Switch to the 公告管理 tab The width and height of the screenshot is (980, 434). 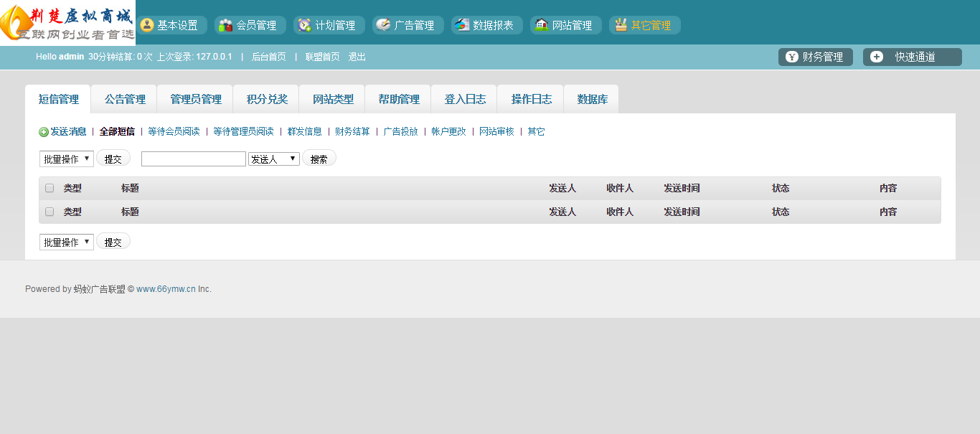[x=125, y=99]
